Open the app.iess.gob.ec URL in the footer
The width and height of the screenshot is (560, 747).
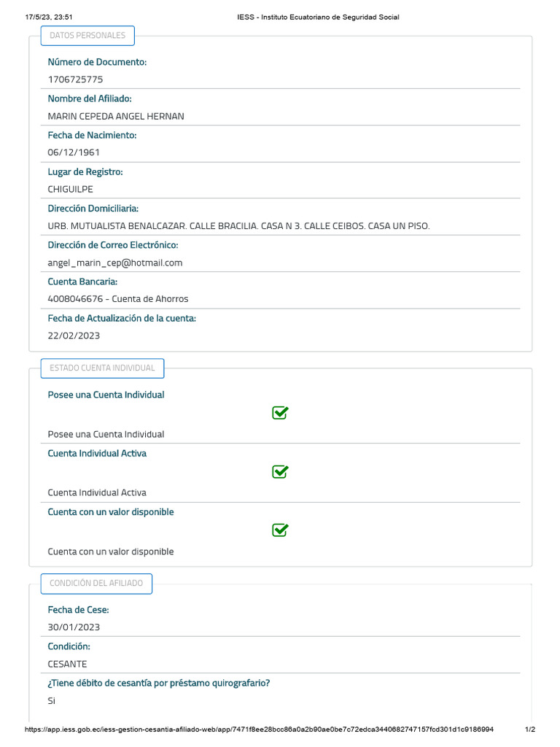click(x=259, y=729)
